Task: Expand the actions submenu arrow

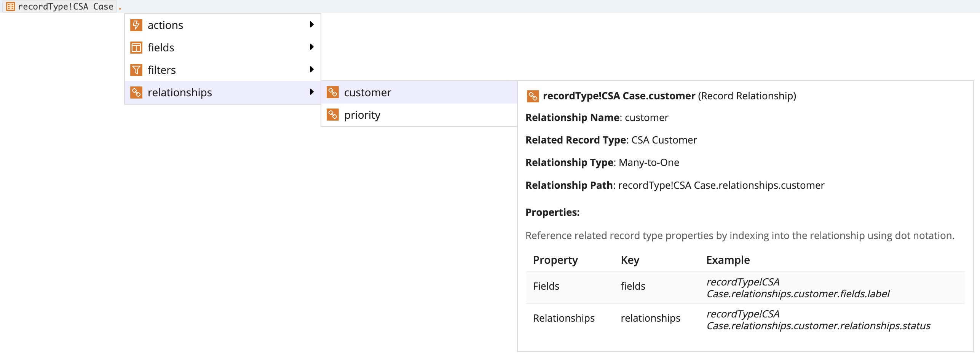Action: pos(312,25)
